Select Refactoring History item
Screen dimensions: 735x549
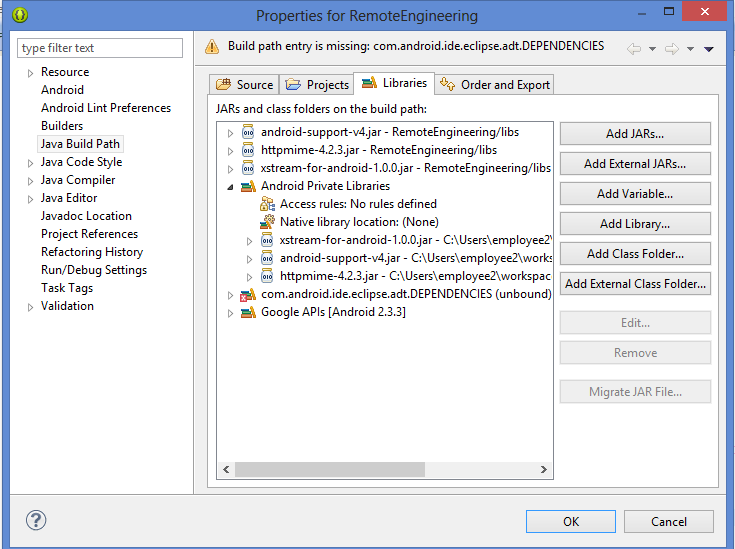pos(92,252)
